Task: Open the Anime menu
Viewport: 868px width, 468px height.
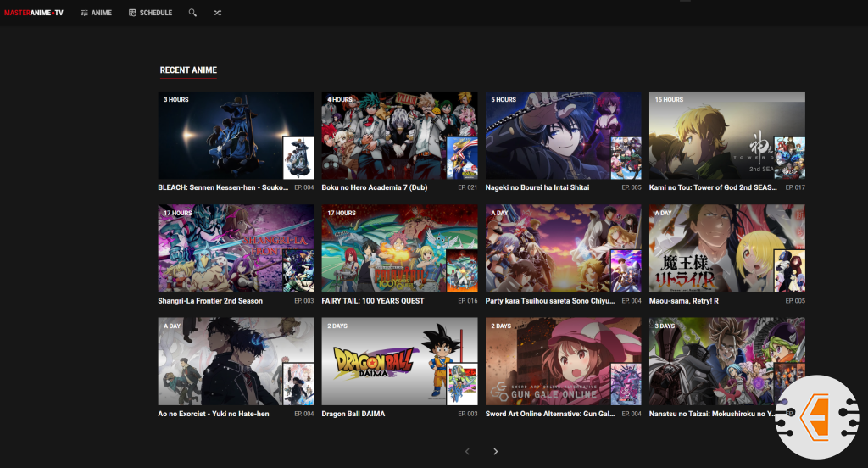Action: [96, 13]
